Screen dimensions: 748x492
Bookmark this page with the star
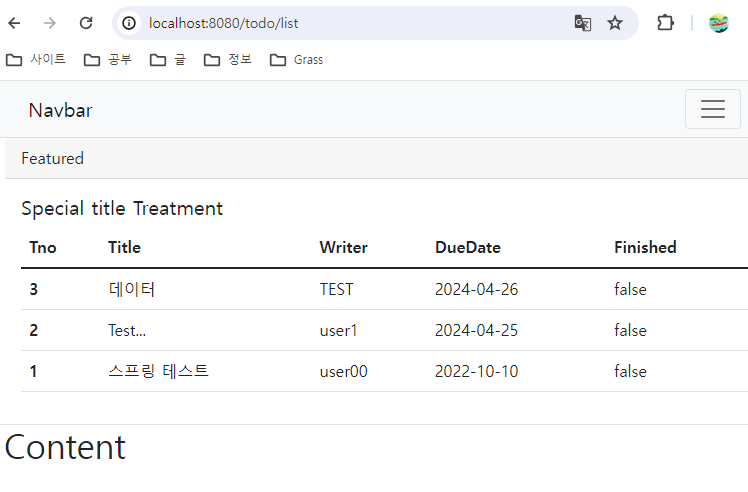pyautogui.click(x=615, y=23)
